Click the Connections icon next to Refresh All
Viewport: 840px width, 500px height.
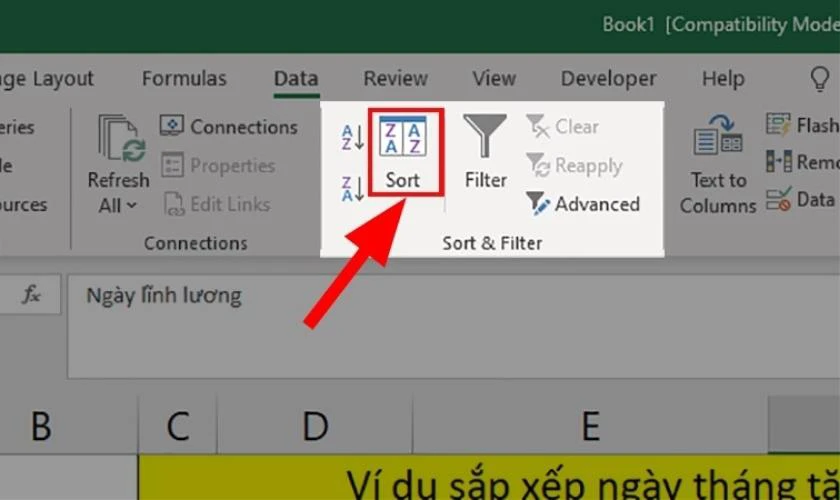coord(172,126)
